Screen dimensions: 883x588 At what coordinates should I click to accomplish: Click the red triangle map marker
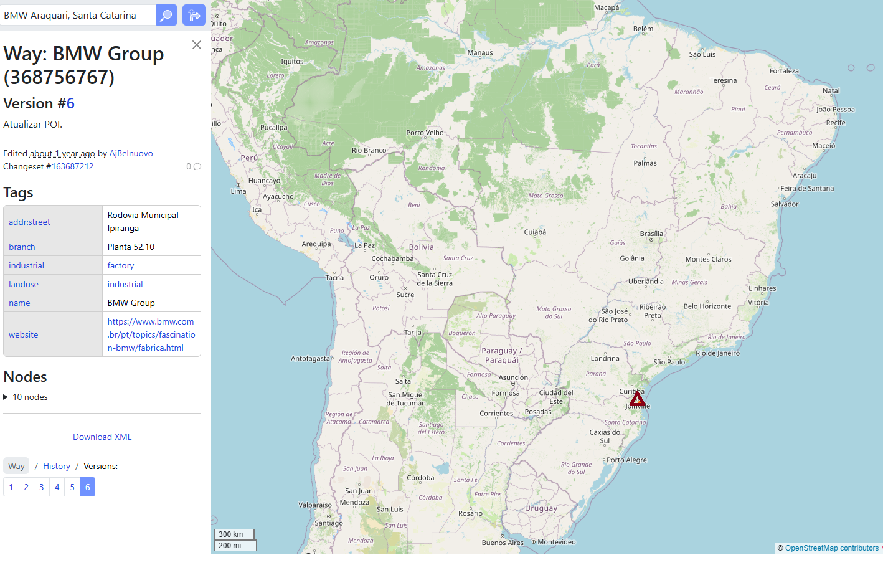(637, 399)
